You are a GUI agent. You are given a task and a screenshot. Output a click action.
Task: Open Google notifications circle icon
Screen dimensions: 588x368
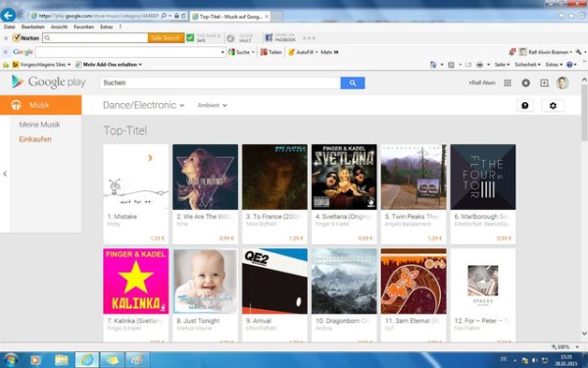click(x=525, y=83)
